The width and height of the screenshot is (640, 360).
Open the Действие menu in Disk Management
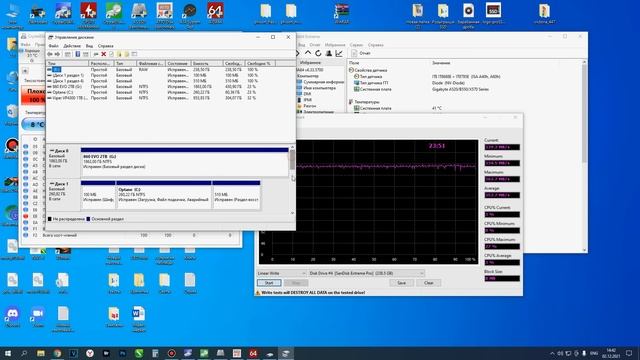click(x=72, y=46)
